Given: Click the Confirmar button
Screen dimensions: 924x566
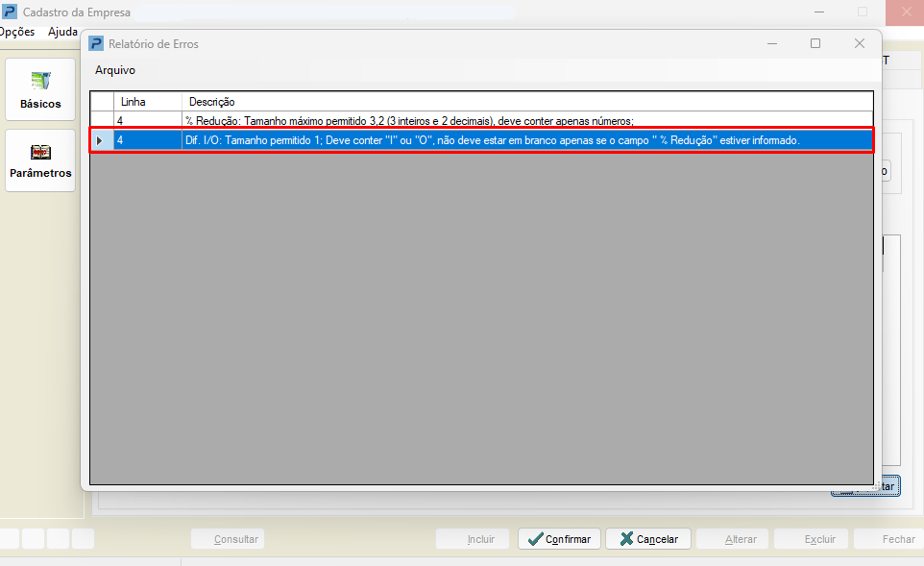Looking at the screenshot, I should pyautogui.click(x=559, y=539).
